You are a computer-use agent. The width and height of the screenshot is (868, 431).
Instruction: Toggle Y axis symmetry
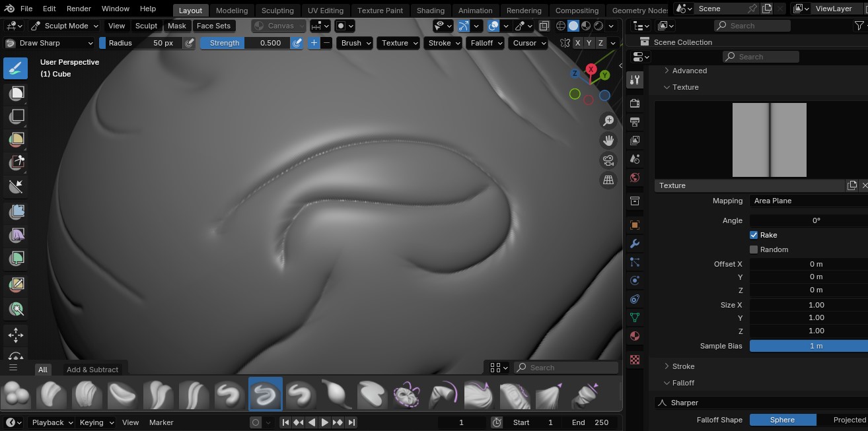point(589,43)
